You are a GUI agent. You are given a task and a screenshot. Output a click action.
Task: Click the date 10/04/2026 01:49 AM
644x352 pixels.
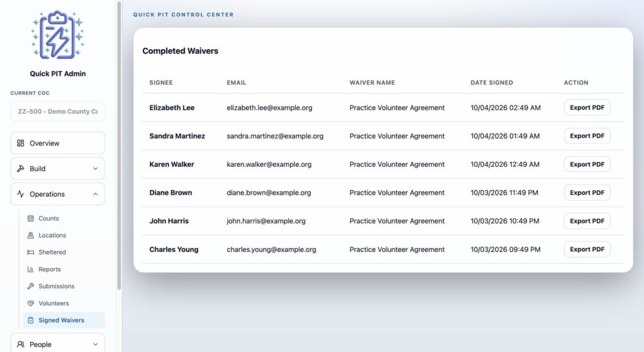click(x=505, y=136)
